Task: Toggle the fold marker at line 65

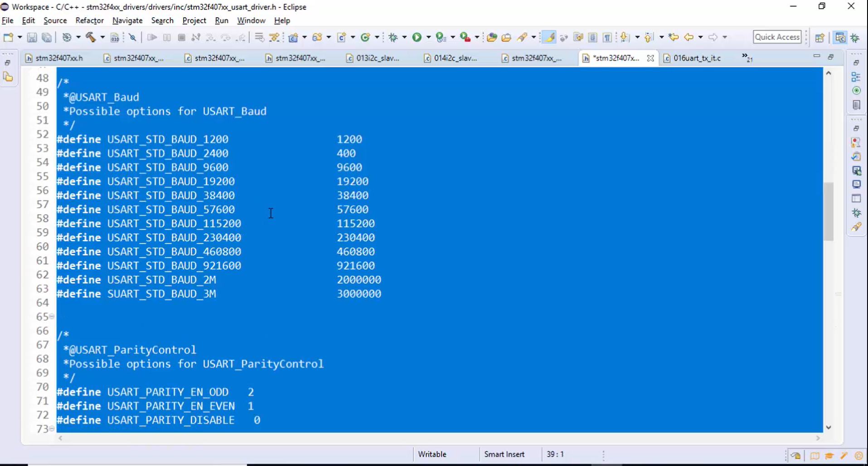Action: (52, 316)
